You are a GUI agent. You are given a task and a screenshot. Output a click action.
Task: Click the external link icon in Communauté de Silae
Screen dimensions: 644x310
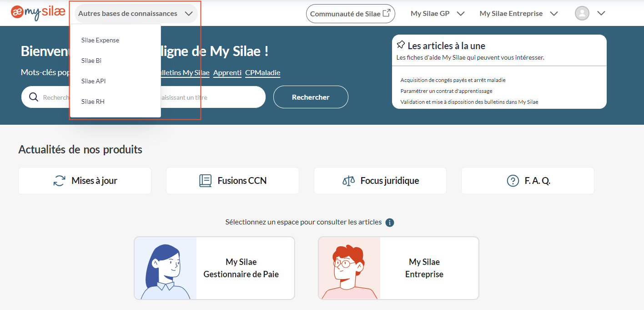click(x=387, y=12)
